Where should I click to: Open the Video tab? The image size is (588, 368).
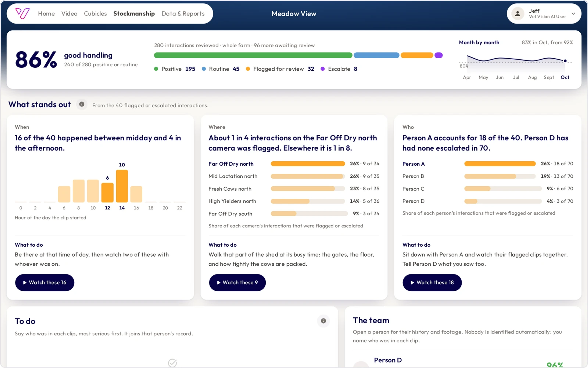pyautogui.click(x=69, y=14)
